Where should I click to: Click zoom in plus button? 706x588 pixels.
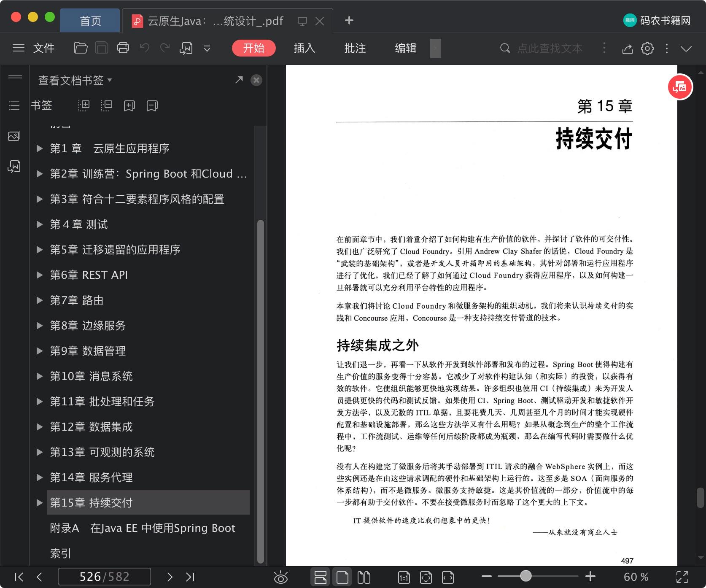(590, 576)
